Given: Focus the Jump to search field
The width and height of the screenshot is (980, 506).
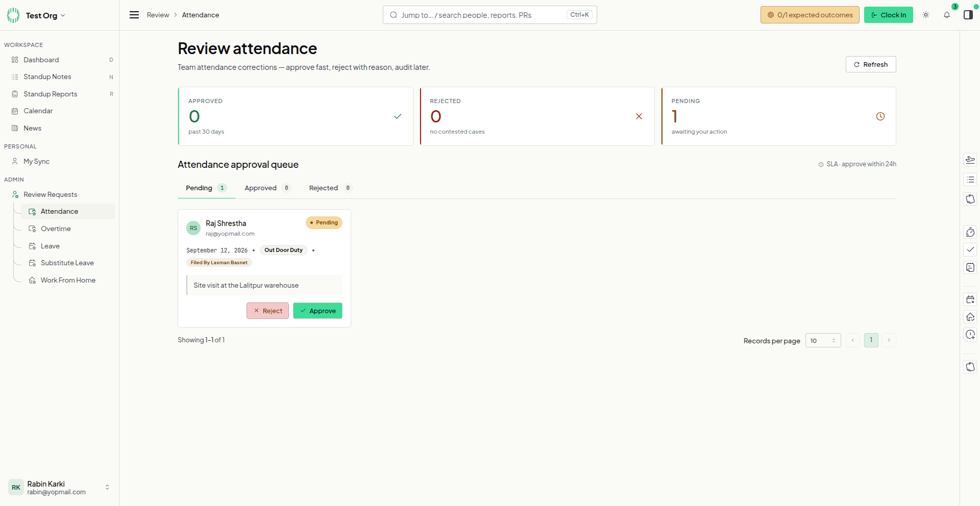Looking at the screenshot, I should pyautogui.click(x=490, y=15).
